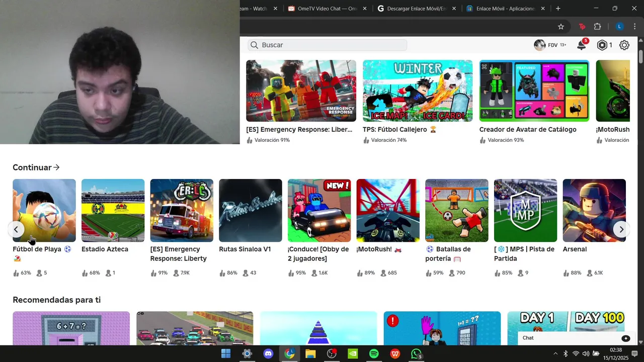The height and width of the screenshot is (362, 644).
Task: Open Fútbol de Playa game thumbnail
Action: (x=44, y=211)
